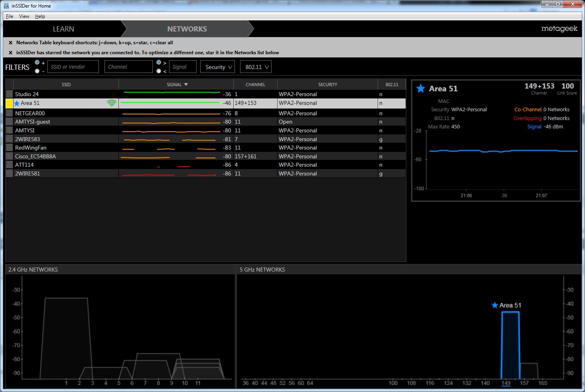Sort by the CHANNEL column header
This screenshot has width=585, height=392.
(x=255, y=85)
